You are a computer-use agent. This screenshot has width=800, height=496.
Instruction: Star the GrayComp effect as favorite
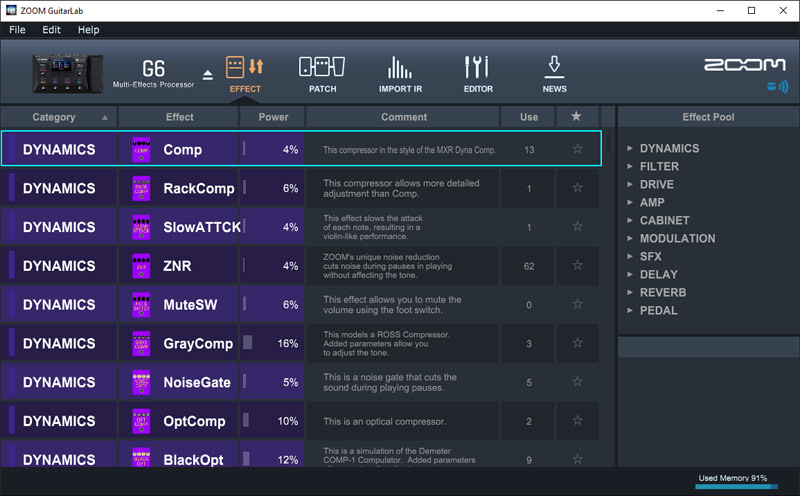tap(577, 344)
